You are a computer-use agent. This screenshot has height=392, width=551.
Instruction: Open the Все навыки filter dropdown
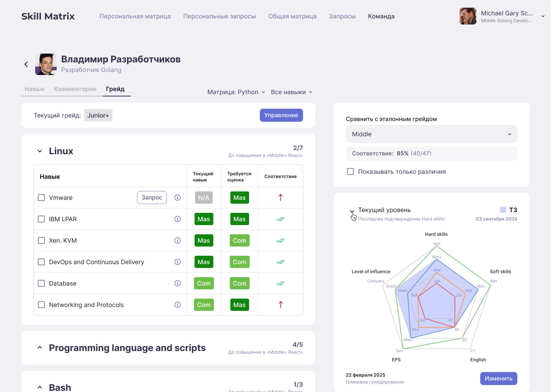coord(292,92)
